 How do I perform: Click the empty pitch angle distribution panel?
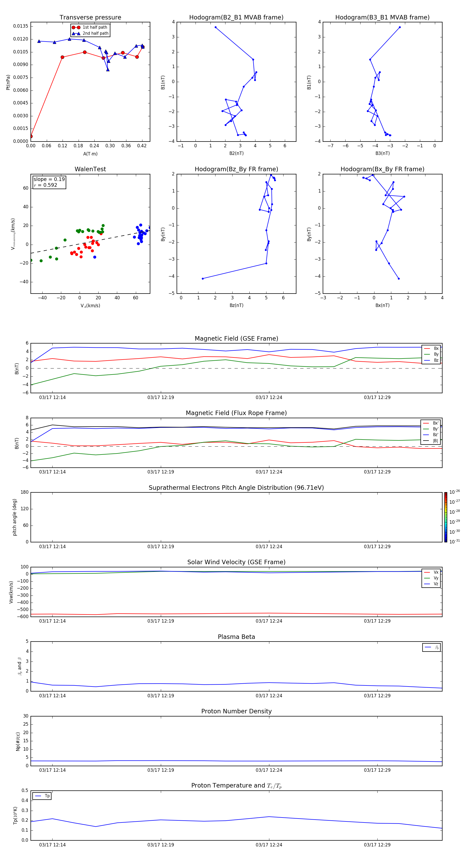click(x=236, y=517)
